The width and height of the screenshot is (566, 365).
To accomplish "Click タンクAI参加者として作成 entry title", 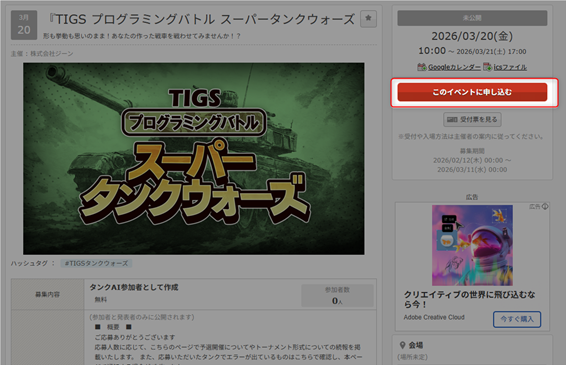I will [134, 287].
